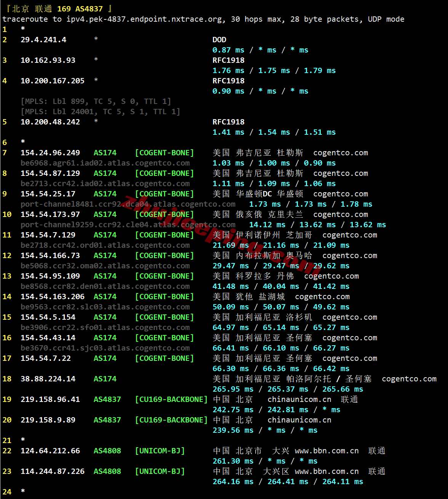Select IP address 154.54.25.17
The width and height of the screenshot is (448, 499).
click(48, 194)
